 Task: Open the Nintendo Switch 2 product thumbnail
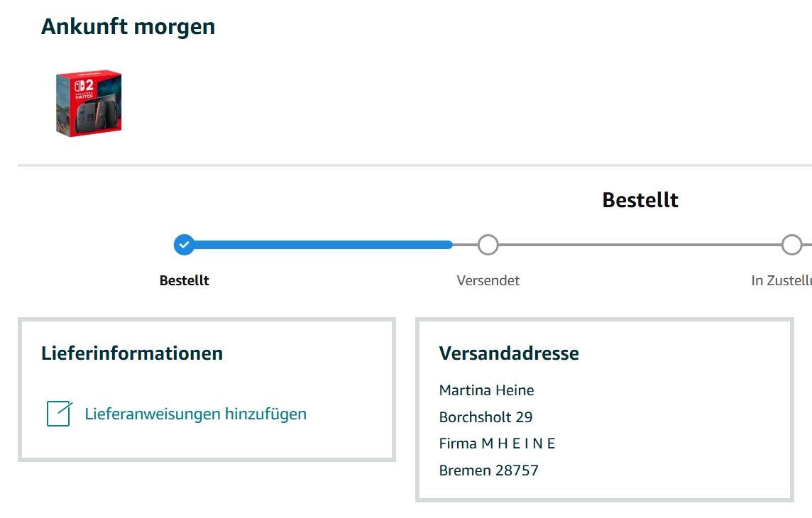[89, 103]
